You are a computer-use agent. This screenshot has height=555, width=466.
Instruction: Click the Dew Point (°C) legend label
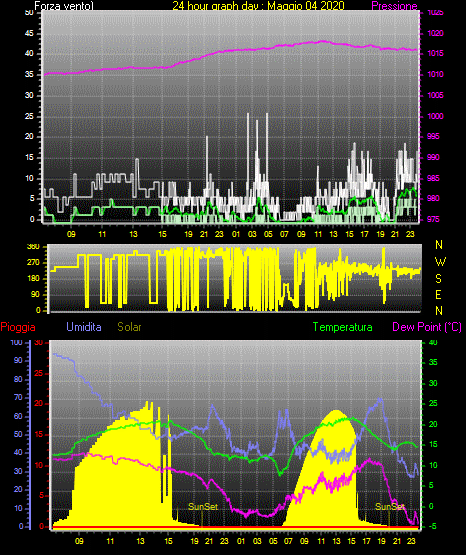click(427, 327)
